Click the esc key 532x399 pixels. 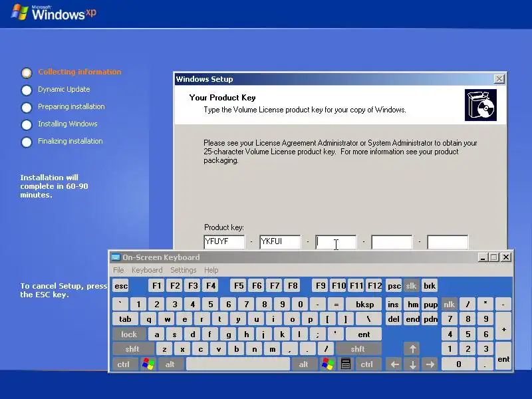point(121,286)
